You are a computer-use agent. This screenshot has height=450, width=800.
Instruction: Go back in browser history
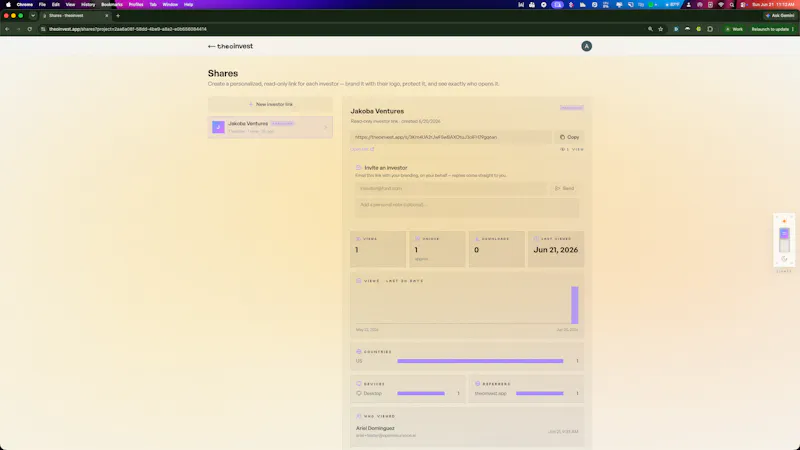tap(7, 29)
